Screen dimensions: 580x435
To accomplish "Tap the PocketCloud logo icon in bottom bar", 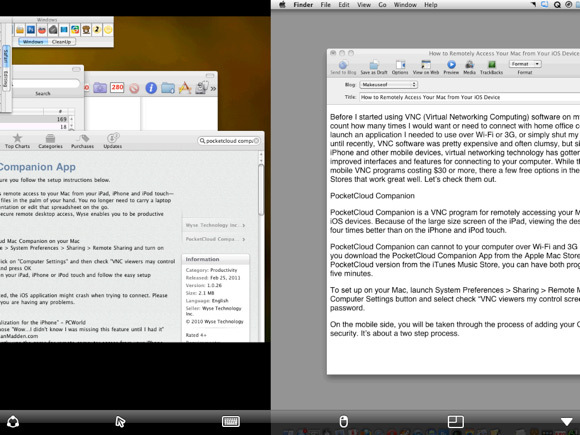I will [13, 421].
